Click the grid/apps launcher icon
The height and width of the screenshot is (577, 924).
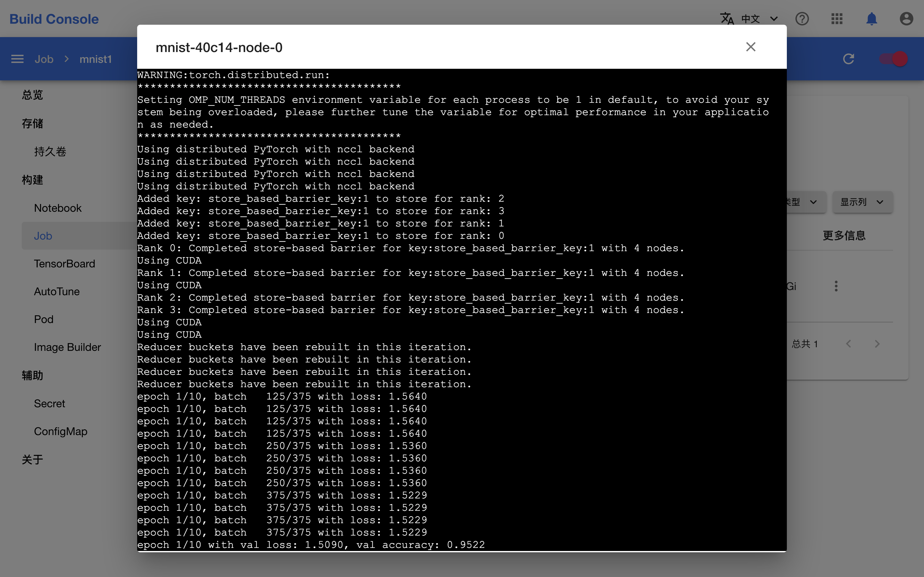(837, 18)
